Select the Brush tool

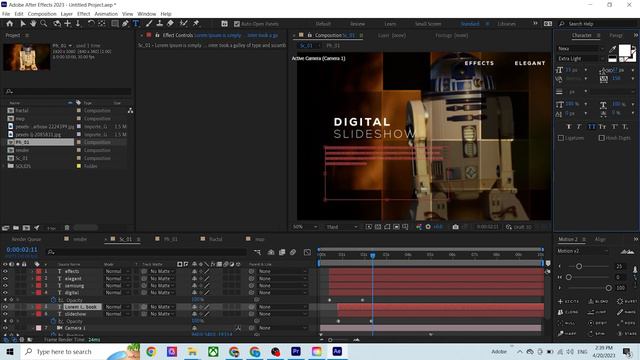click(x=149, y=24)
